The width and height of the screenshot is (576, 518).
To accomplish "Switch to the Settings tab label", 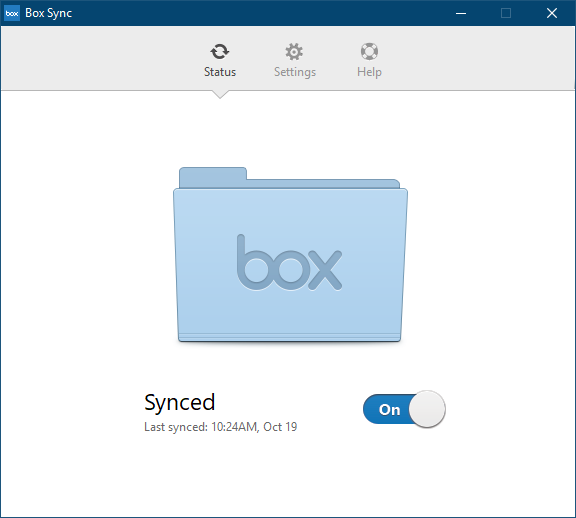I will tap(295, 72).
